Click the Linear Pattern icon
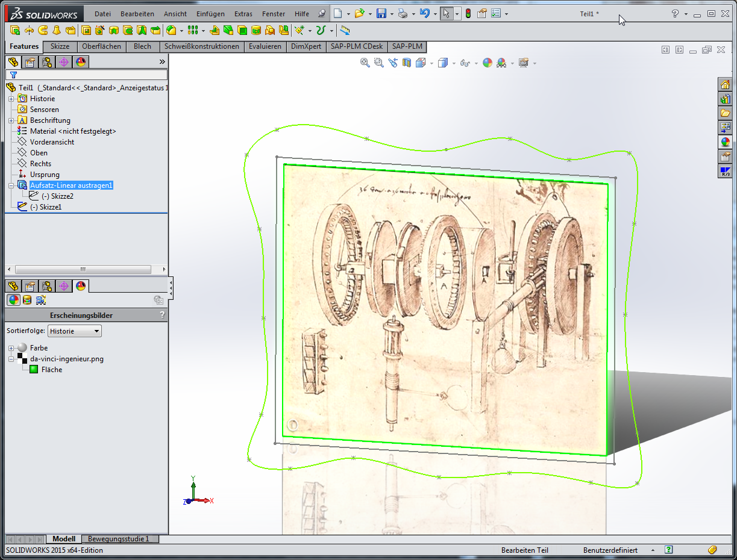This screenshot has width=737, height=560. click(193, 30)
